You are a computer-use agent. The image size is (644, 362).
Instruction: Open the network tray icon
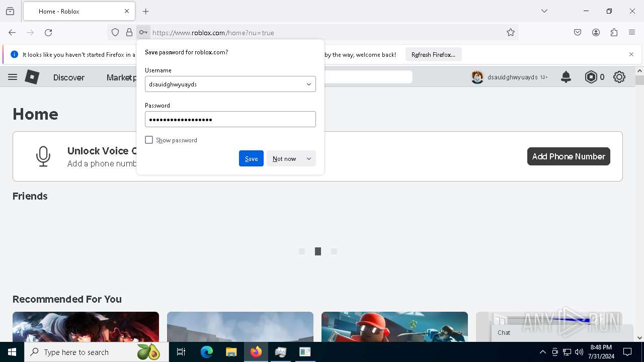(x=567, y=352)
